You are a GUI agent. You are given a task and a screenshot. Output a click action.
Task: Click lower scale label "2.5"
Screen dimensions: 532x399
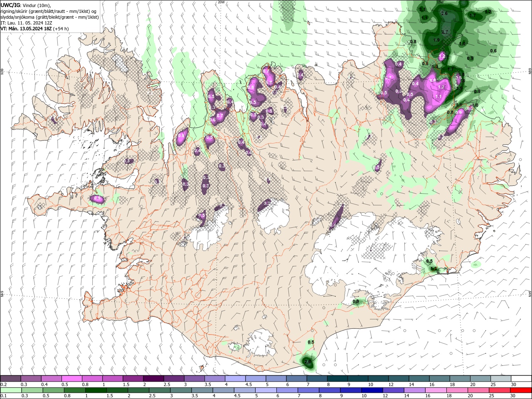pos(153,396)
